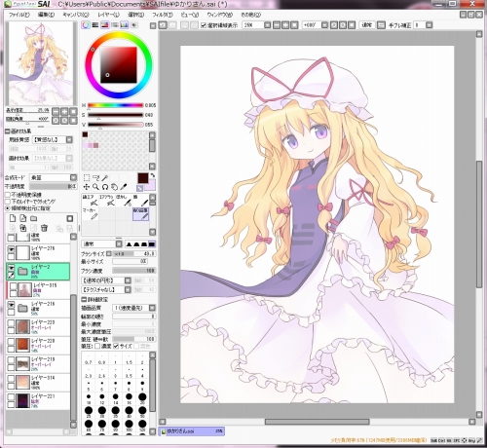Open the rotation angle dropdown
487x448 pixels.
[x=324, y=25]
